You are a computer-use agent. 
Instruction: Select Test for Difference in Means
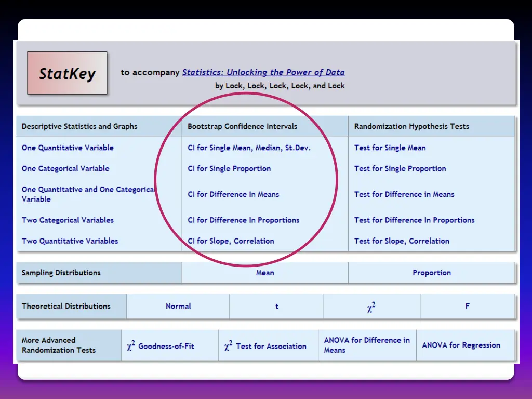[x=404, y=194]
